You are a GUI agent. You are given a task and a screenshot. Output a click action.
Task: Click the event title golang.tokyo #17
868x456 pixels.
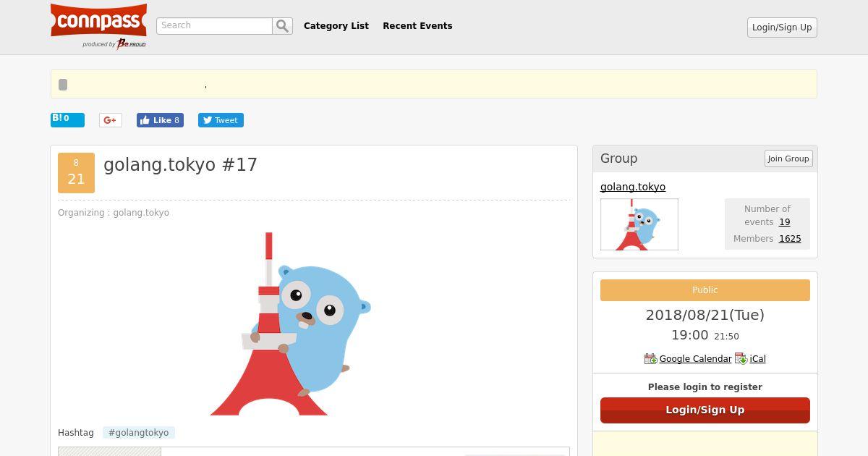coord(181,165)
